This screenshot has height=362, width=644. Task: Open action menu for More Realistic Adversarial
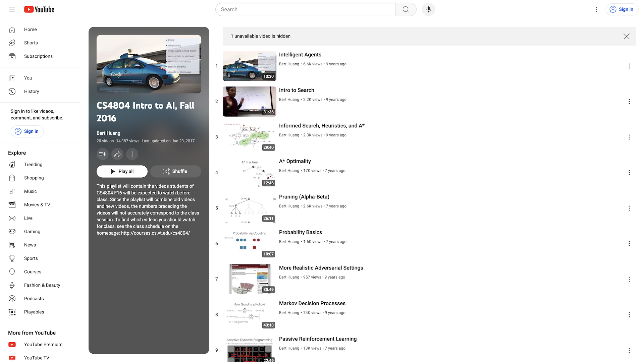(629, 279)
